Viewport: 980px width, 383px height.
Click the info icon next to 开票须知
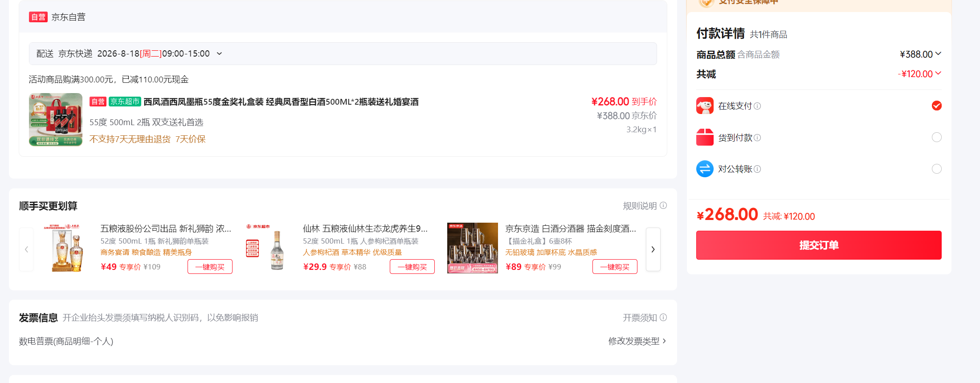[663, 317]
